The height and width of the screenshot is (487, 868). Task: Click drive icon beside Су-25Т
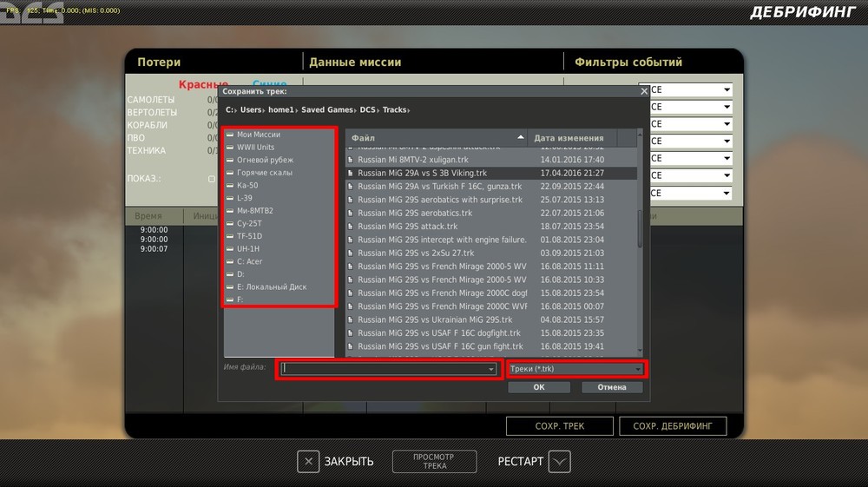tap(230, 224)
